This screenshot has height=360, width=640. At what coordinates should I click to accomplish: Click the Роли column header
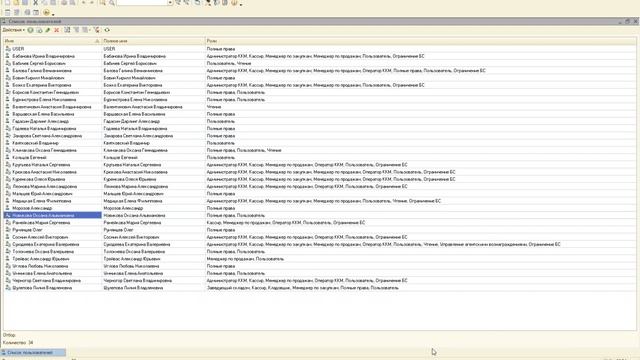pyautogui.click(x=420, y=41)
